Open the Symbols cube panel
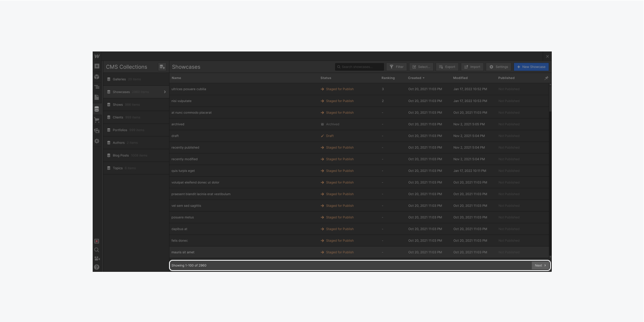This screenshot has height=322, width=644. tap(97, 77)
